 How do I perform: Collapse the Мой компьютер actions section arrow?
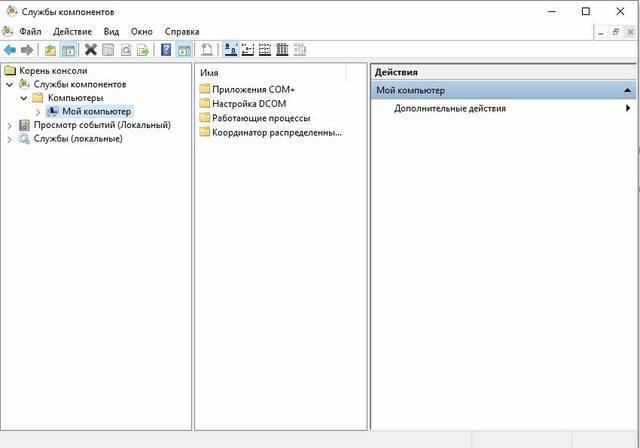(x=627, y=90)
